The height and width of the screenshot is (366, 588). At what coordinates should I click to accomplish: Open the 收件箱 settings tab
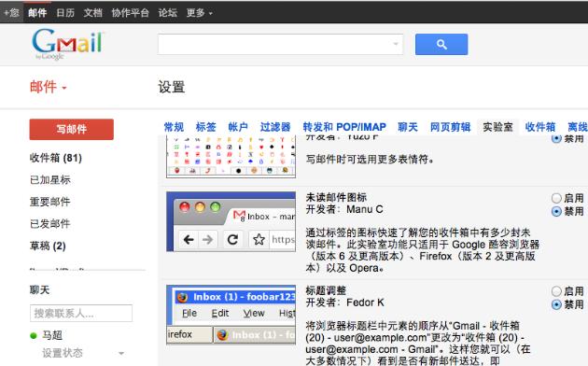540,127
